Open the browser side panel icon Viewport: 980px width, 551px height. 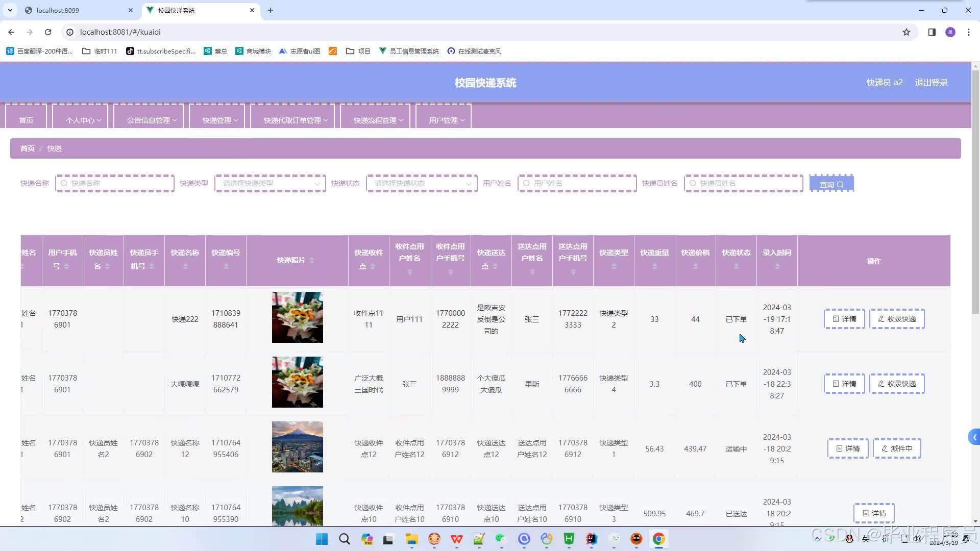pos(932,32)
